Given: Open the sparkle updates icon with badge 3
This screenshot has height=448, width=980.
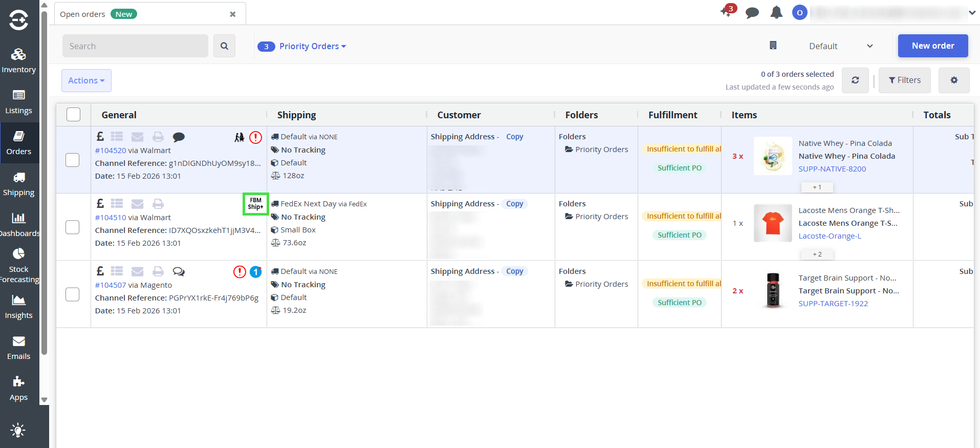Looking at the screenshot, I should point(728,11).
